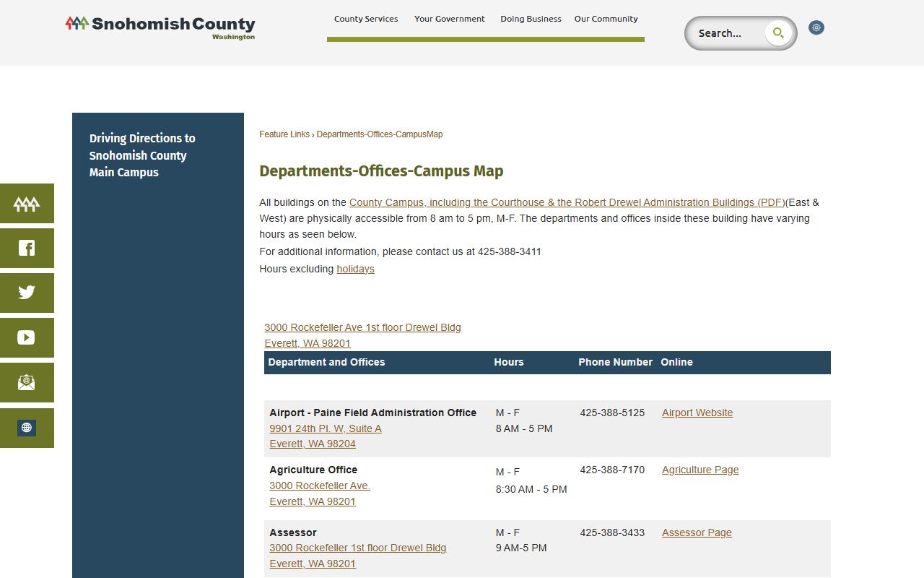Click the tree logo sidebar icon
Image resolution: width=924 pixels, height=578 pixels.
pos(27,204)
